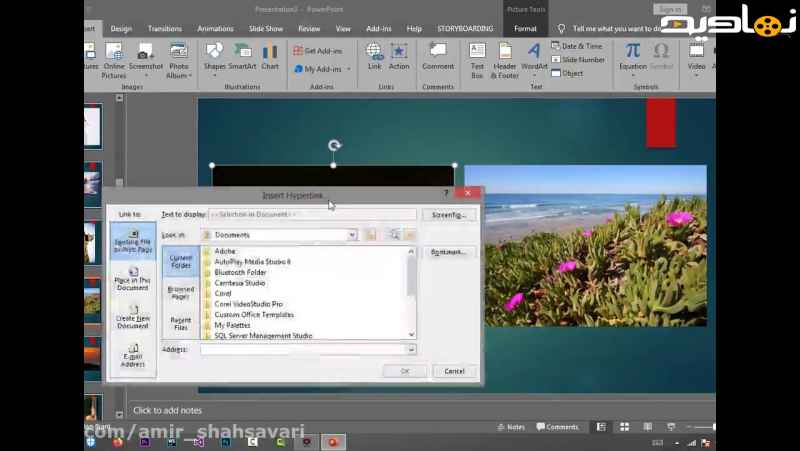This screenshot has width=800, height=451.
Task: Select the Custom Office Templates folder
Action: tap(254, 315)
